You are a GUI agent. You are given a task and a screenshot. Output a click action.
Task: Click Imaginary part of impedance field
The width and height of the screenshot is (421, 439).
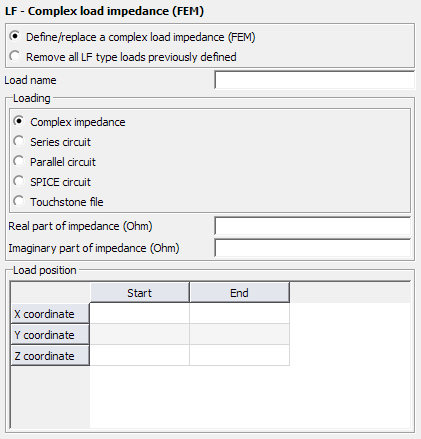coord(312,248)
